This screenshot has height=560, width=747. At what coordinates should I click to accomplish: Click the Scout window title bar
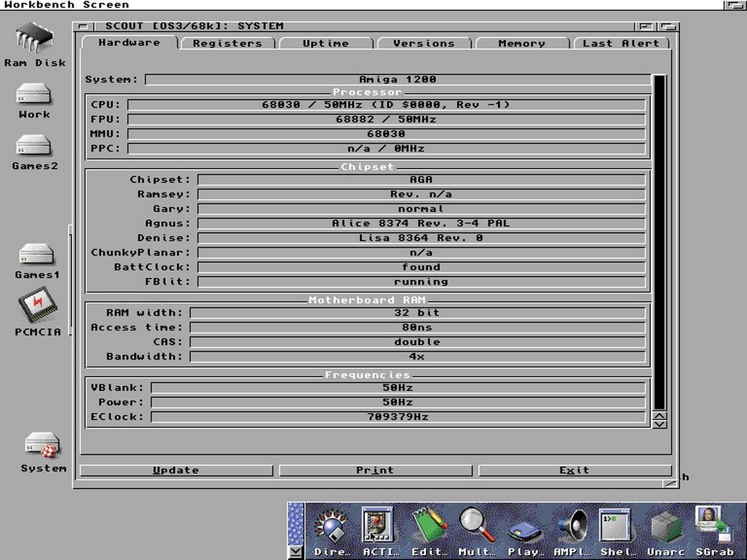364,26
